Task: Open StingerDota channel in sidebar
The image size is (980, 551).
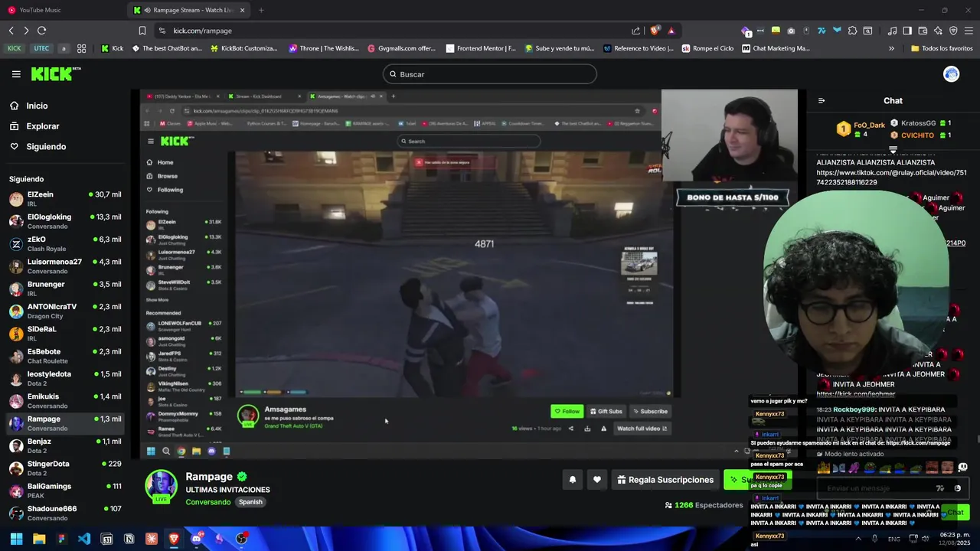Action: click(65, 468)
